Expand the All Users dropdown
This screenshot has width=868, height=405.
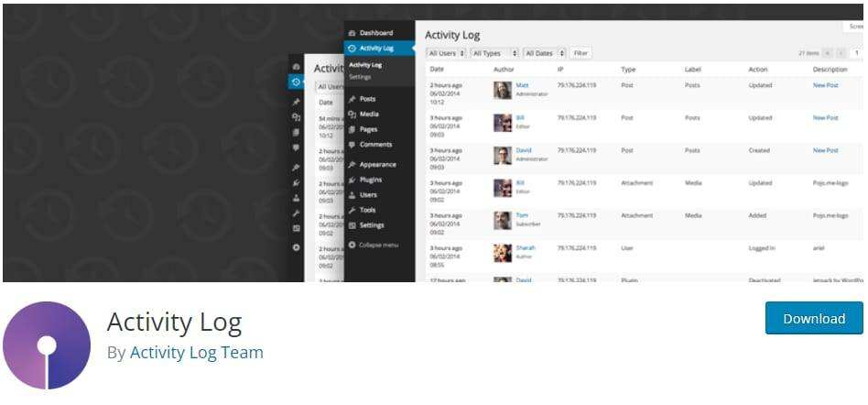click(x=446, y=53)
